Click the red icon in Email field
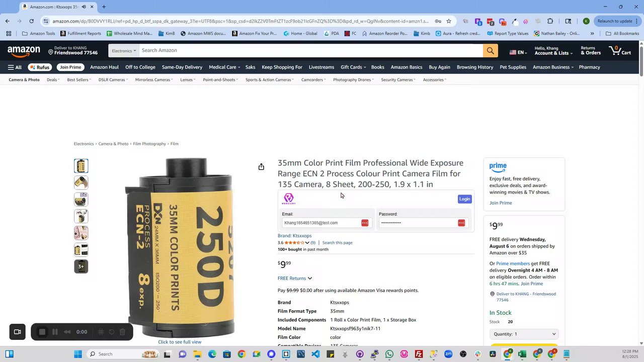Image resolution: width=644 pixels, height=362 pixels. click(365, 223)
